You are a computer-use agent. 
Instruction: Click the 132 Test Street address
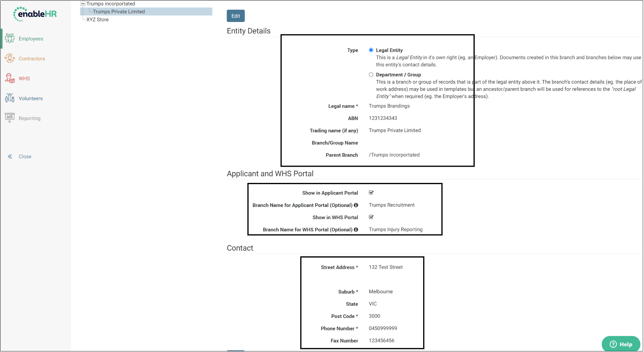(x=386, y=267)
